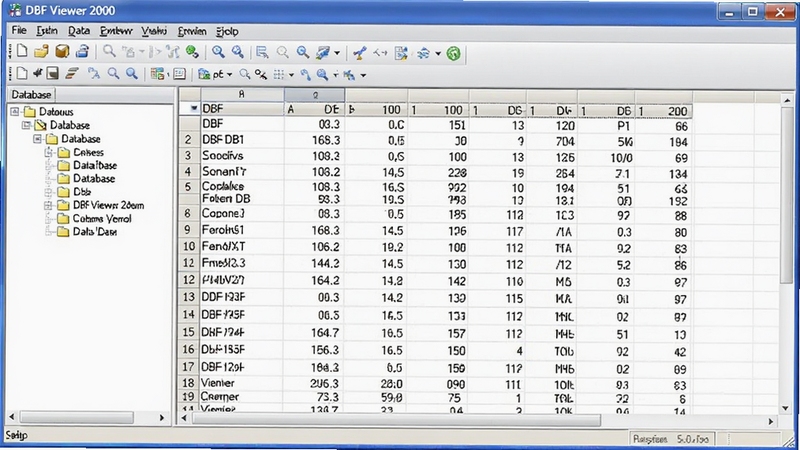
Task: Click the tree panel's scrollbar left arrow
Action: coord(12,418)
